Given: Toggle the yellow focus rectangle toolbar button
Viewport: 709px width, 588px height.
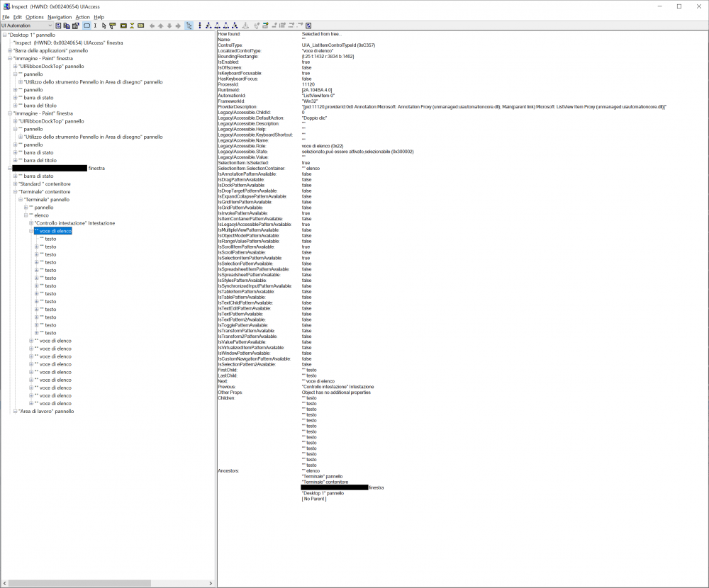Looking at the screenshot, I should coord(123,26).
